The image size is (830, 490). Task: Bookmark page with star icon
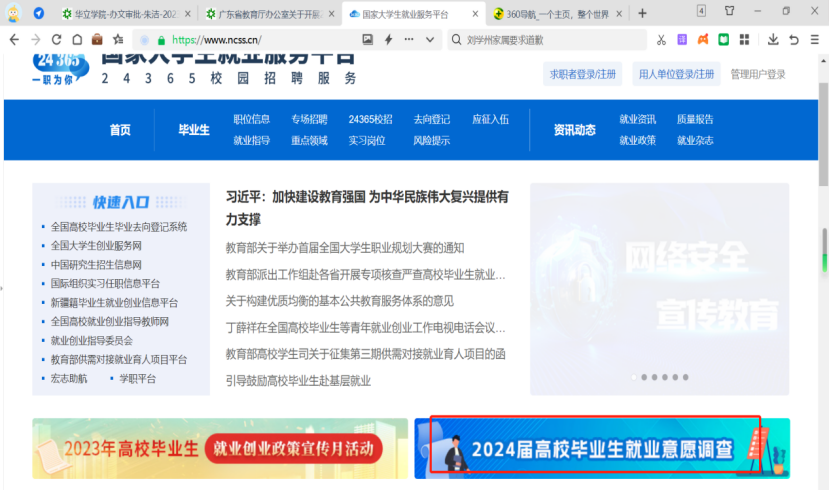(118, 39)
